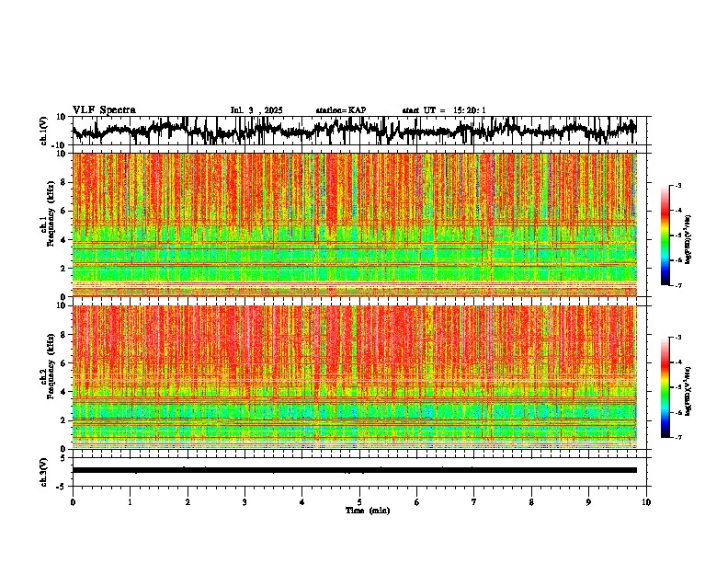
Task: Click the "-3" label on ch.1 color bar
Action: pyautogui.click(x=677, y=186)
